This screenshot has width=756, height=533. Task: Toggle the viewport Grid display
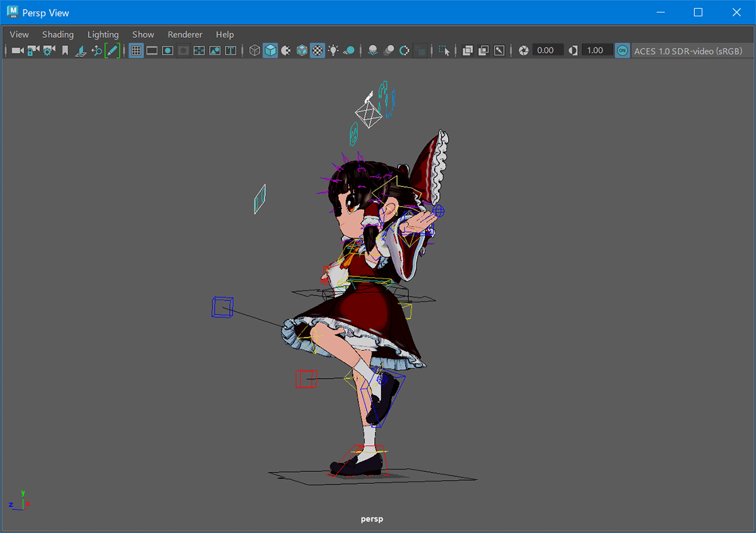[136, 50]
